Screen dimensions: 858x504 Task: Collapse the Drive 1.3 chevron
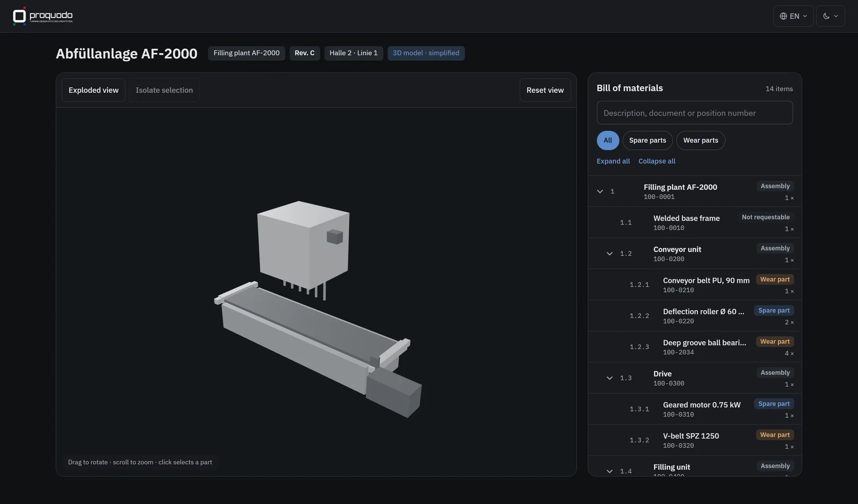point(609,378)
